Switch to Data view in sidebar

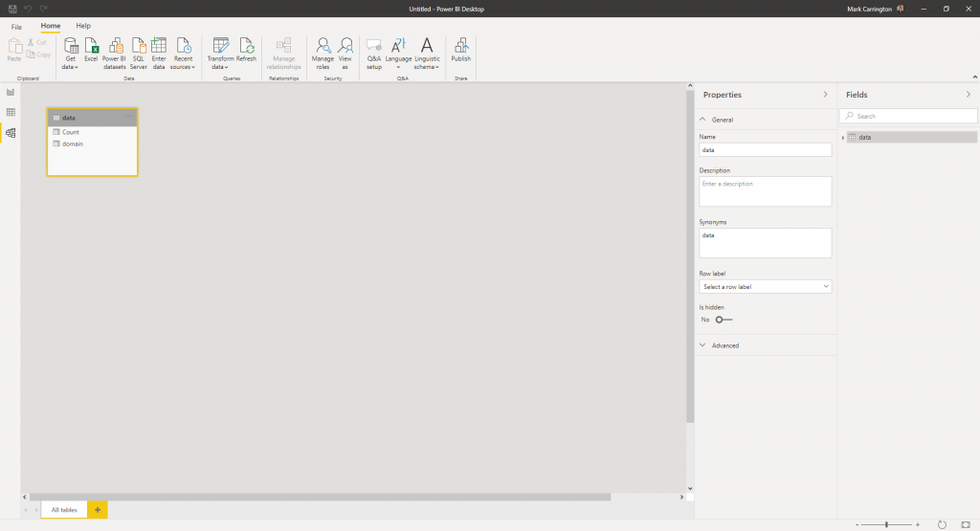(11, 113)
